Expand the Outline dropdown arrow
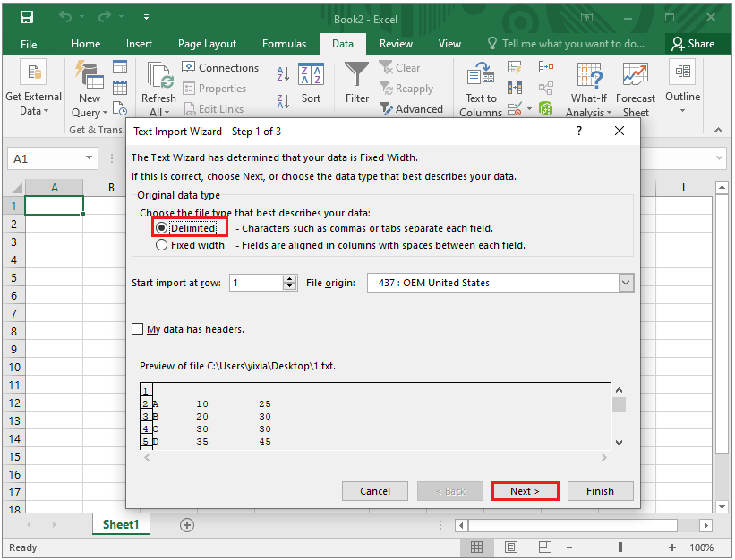This screenshot has width=735, height=560. [x=682, y=111]
